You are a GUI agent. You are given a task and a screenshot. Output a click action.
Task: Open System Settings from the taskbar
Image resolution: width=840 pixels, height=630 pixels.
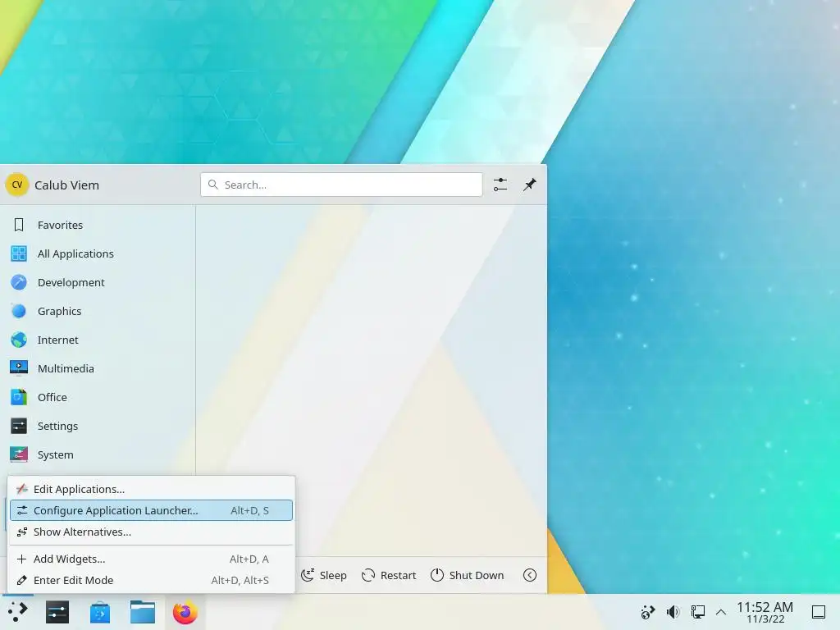tap(57, 612)
